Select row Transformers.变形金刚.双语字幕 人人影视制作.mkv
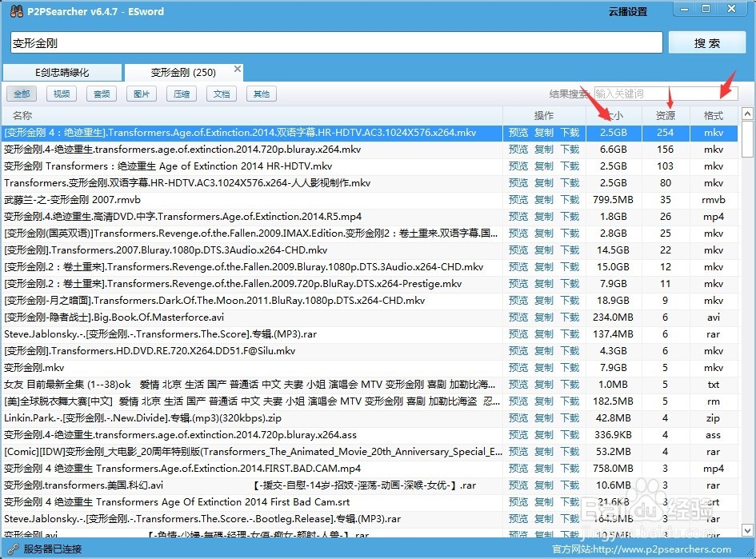The width and height of the screenshot is (756, 559). coord(370,183)
